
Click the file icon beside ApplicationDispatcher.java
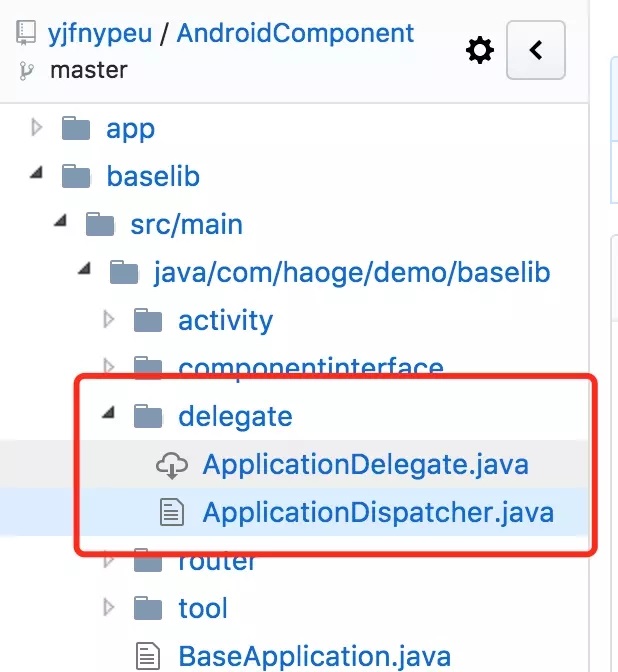(x=172, y=512)
